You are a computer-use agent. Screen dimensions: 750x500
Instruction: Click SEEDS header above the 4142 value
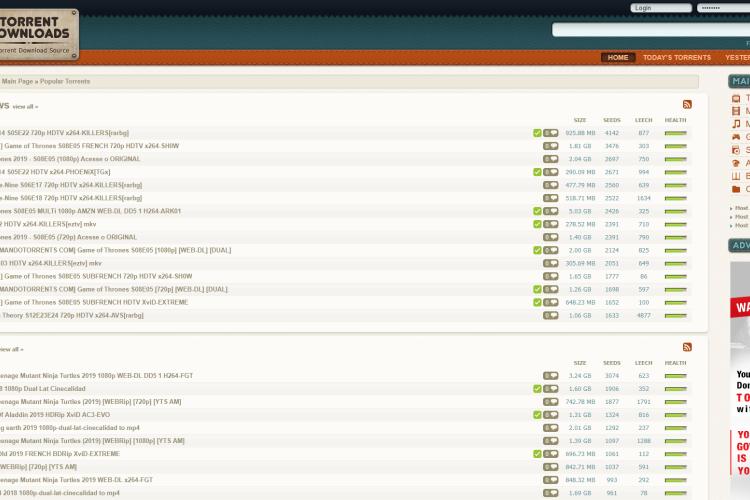(x=612, y=120)
